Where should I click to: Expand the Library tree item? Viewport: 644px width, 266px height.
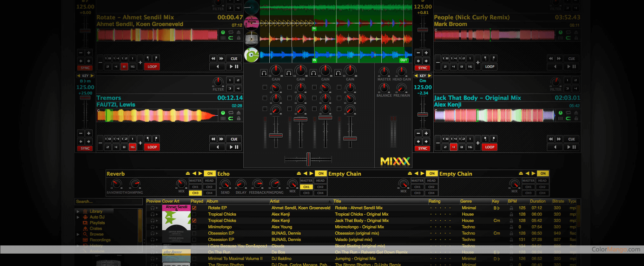pyautogui.click(x=78, y=211)
